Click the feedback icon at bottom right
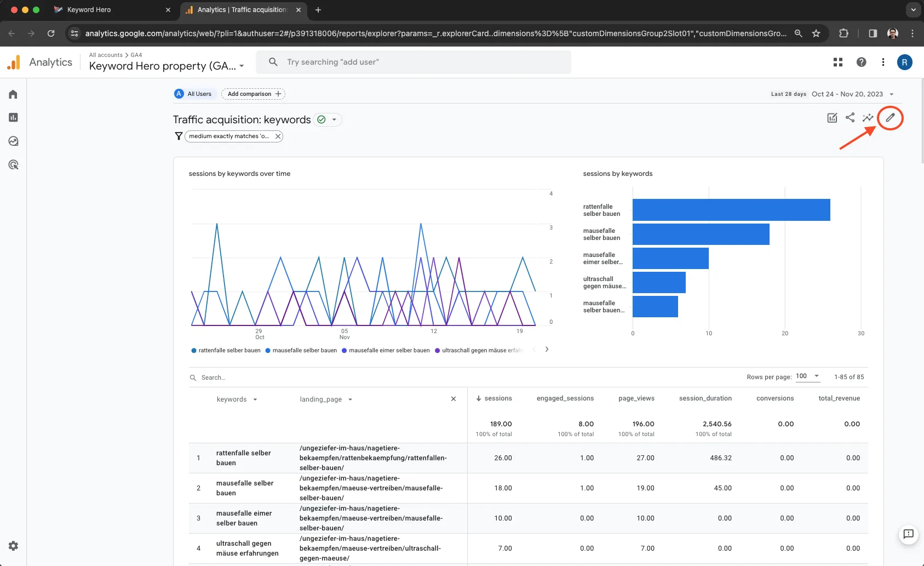This screenshot has width=924, height=566. pyautogui.click(x=909, y=534)
